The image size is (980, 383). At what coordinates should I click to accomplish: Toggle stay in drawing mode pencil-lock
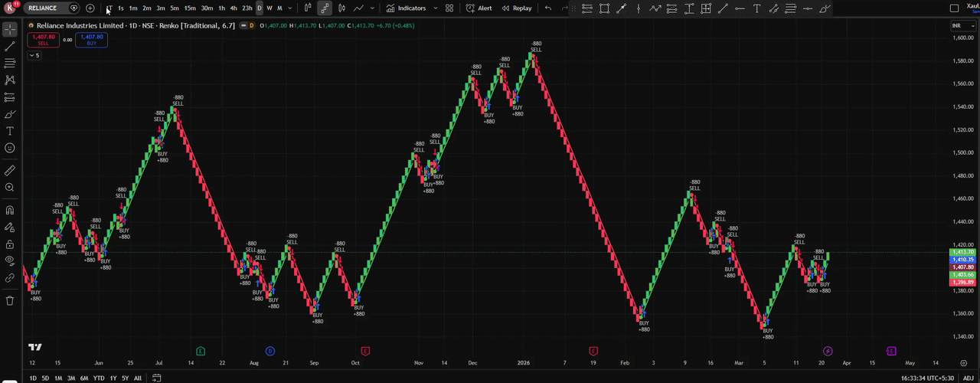(x=10, y=227)
